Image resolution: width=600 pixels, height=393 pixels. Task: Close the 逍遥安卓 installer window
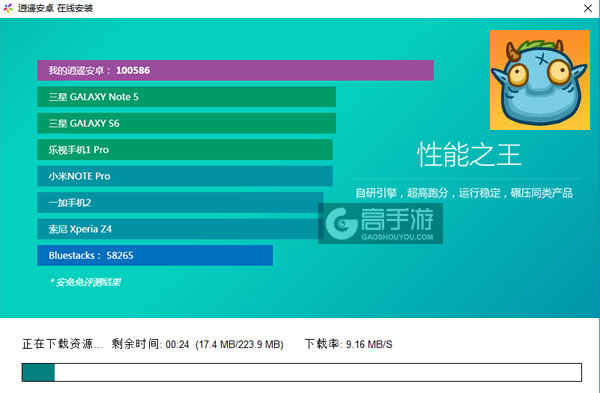point(588,8)
